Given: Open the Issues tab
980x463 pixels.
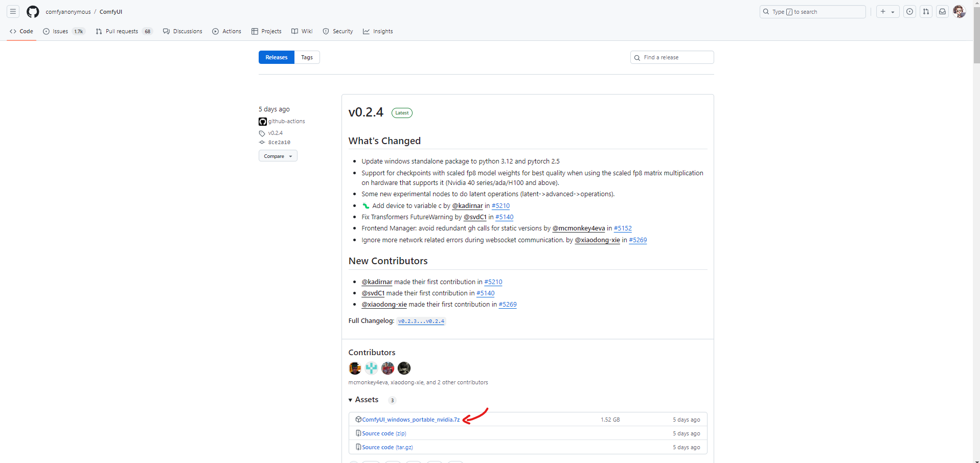Looking at the screenshot, I should pos(64,31).
